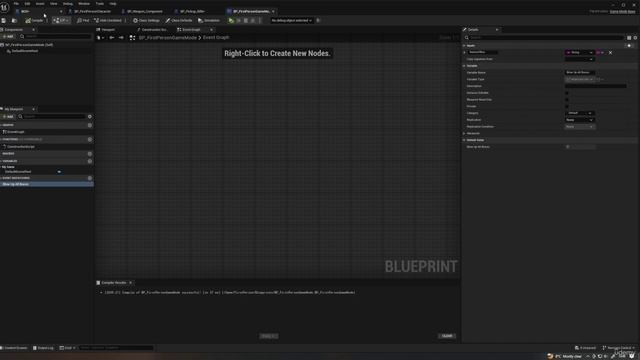Open Class Defaults
The image size is (640, 360).
(x=179, y=20)
